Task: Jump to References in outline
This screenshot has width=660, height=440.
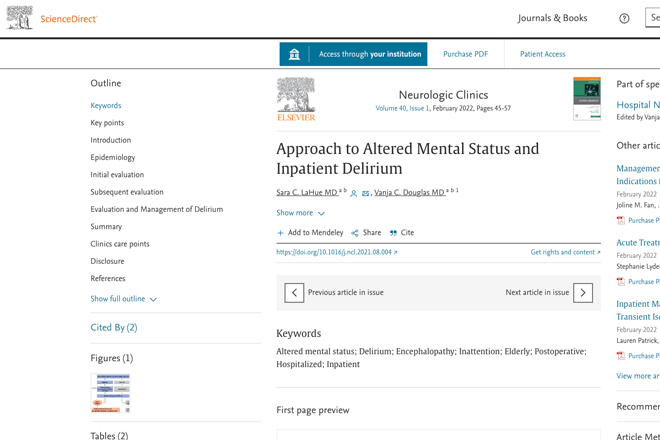Action: pyautogui.click(x=108, y=278)
